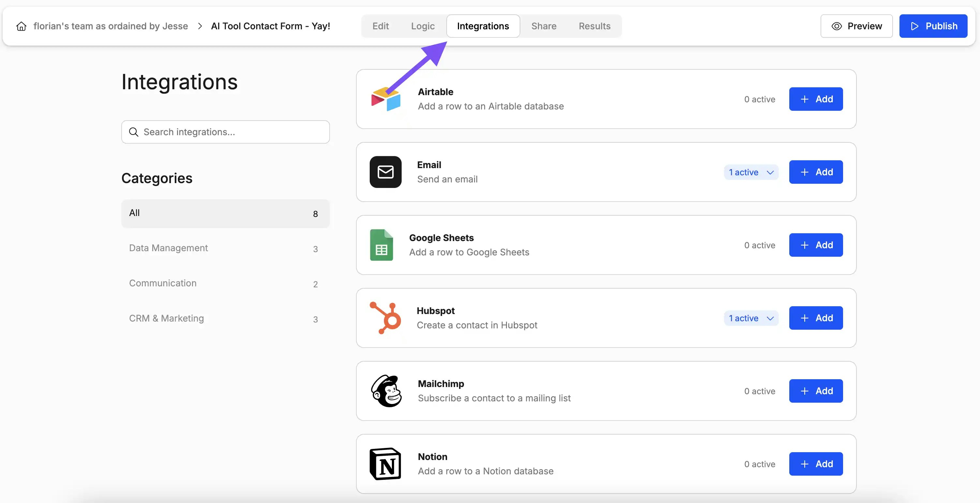Viewport: 980px width, 503px height.
Task: Open the Logic tab
Action: 422,26
